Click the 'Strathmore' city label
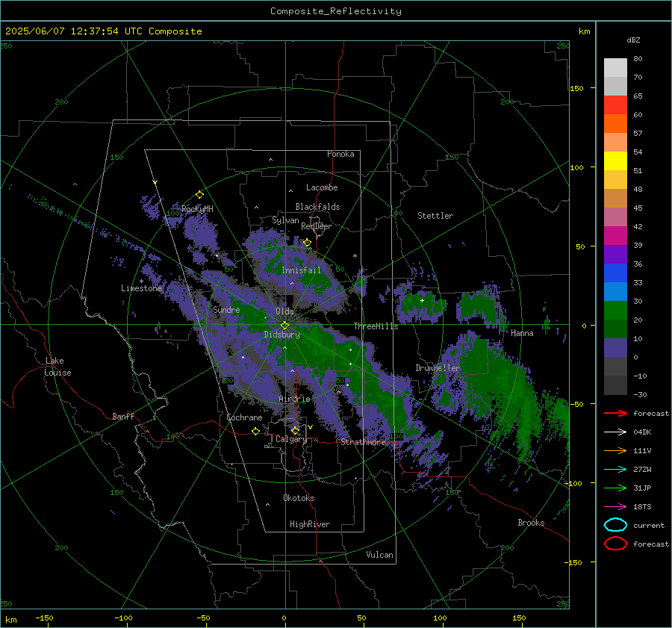The height and width of the screenshot is (628, 672). [363, 441]
